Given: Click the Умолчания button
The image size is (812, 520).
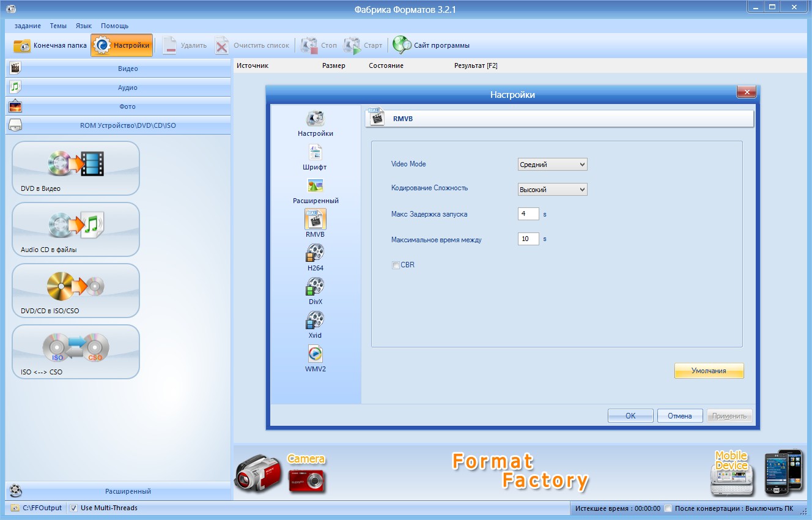Looking at the screenshot, I should point(709,371).
